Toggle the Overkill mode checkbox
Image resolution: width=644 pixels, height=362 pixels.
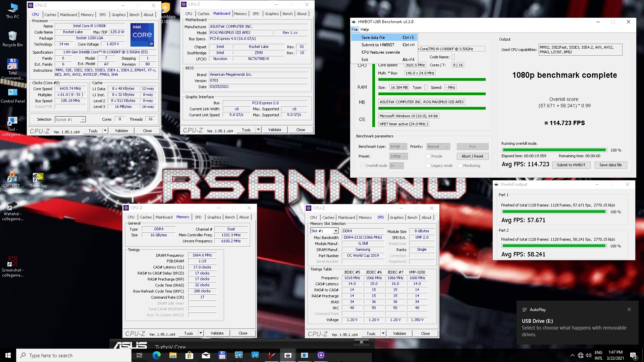[x=362, y=166]
